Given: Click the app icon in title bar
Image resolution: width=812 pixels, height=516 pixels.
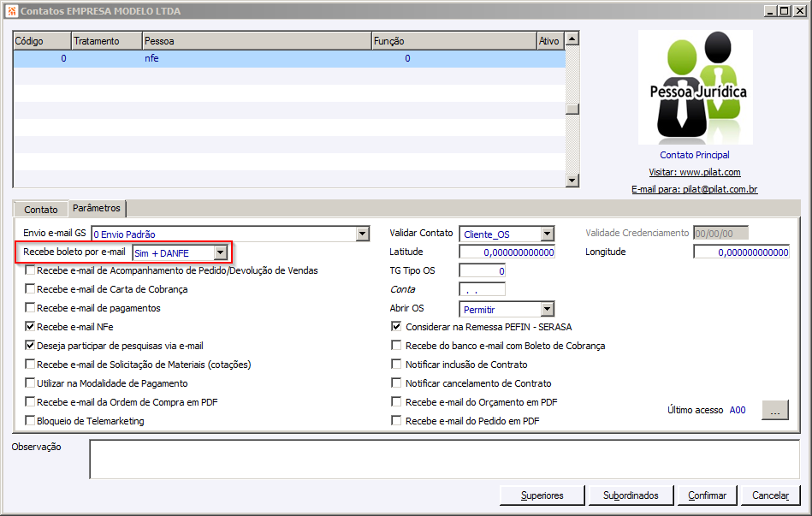Looking at the screenshot, I should pyautogui.click(x=12, y=11).
